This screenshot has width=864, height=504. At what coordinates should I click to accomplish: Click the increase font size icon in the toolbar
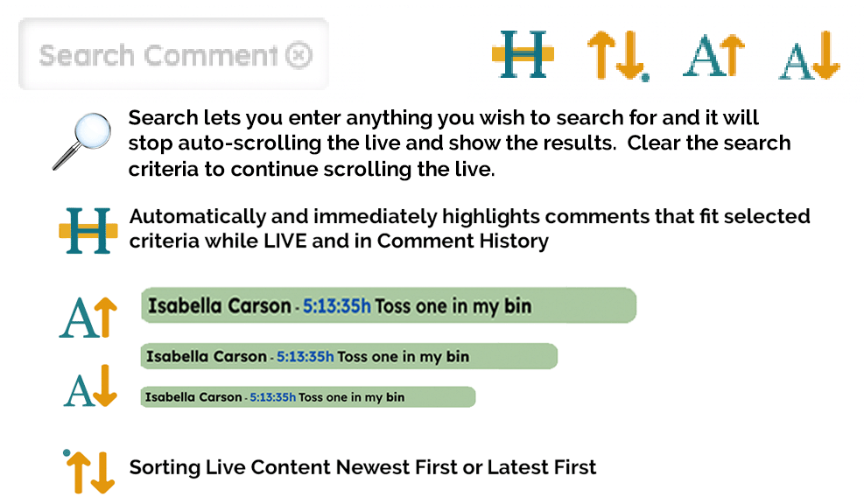[713, 56]
